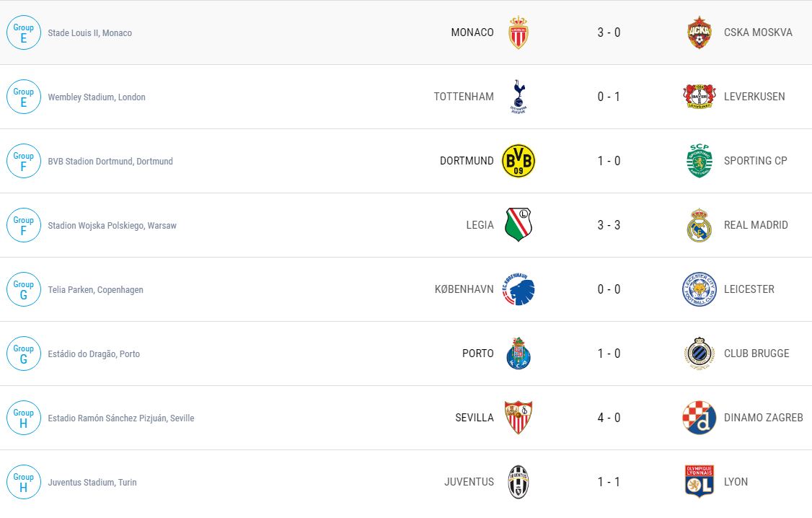Open the Sevilla 4 - 0 Dinamo Zagreb score
812x518 pixels.
609,418
